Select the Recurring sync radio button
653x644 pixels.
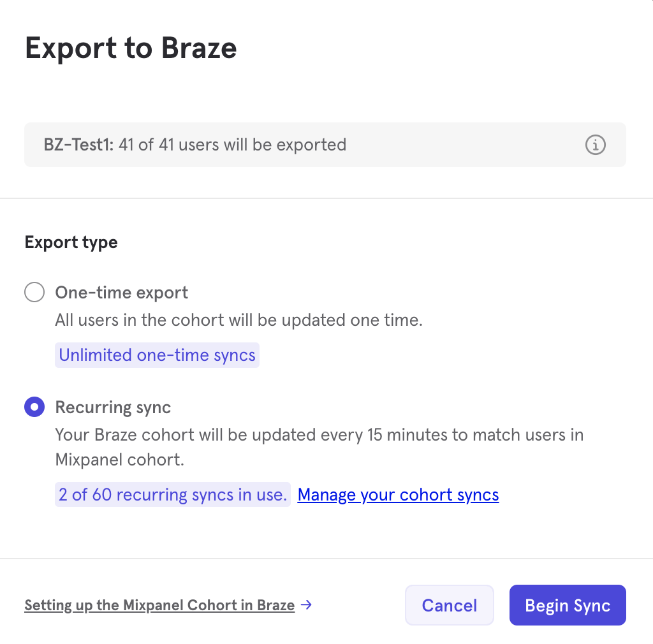[x=34, y=407]
